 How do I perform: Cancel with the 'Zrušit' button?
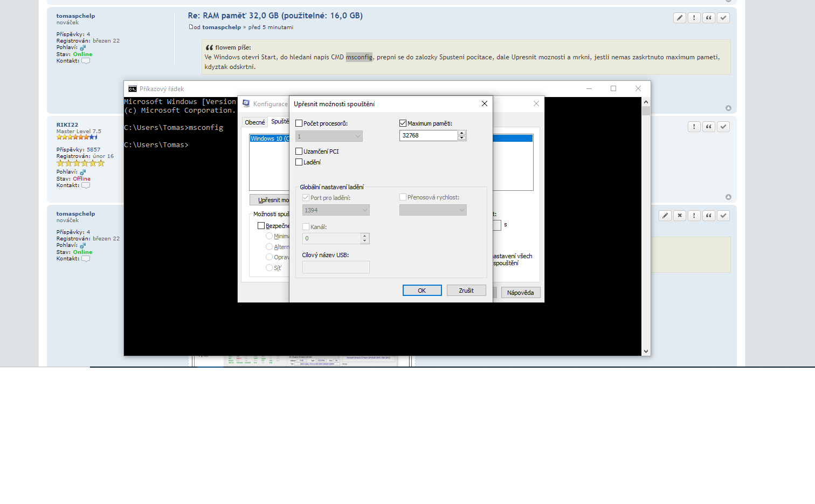tap(466, 291)
